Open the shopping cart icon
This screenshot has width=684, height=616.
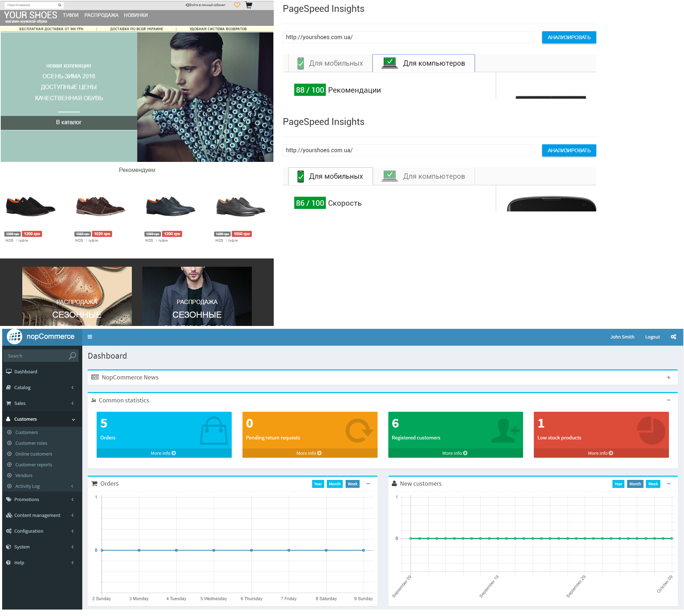tap(249, 5)
